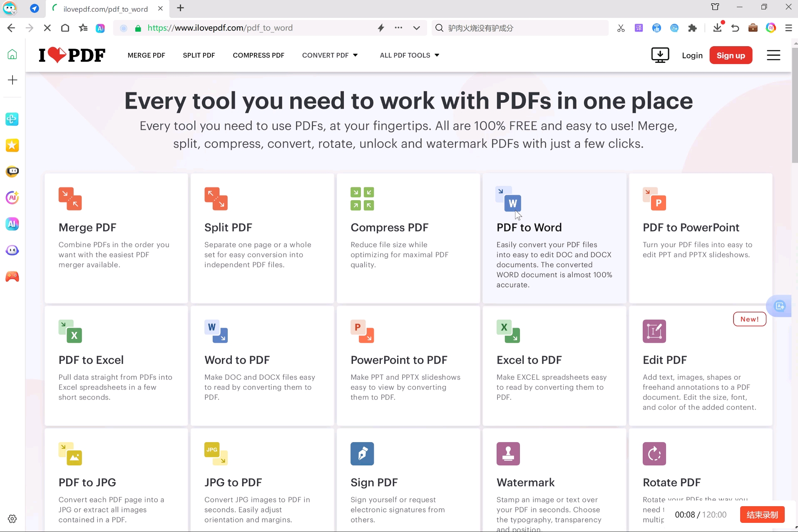798x532 pixels.
Task: Close the ilovepdf tab
Action: [160, 8]
